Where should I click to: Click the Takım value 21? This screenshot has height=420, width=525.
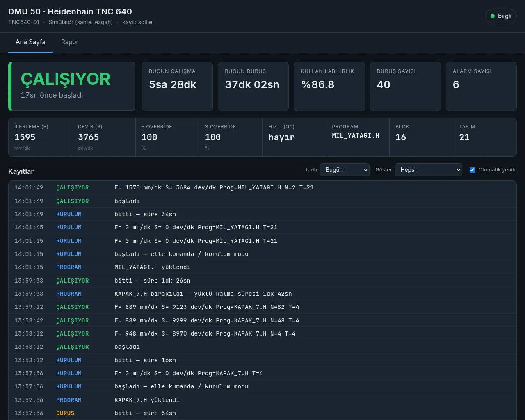[464, 137]
